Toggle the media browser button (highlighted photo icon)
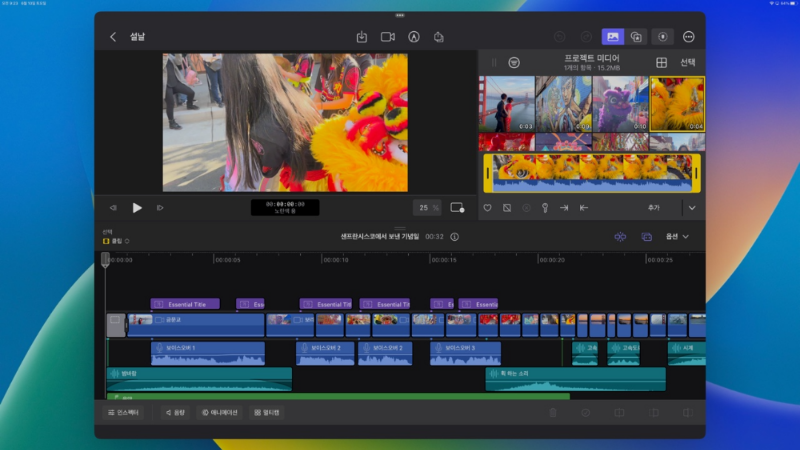The width and height of the screenshot is (800, 450). click(613, 37)
